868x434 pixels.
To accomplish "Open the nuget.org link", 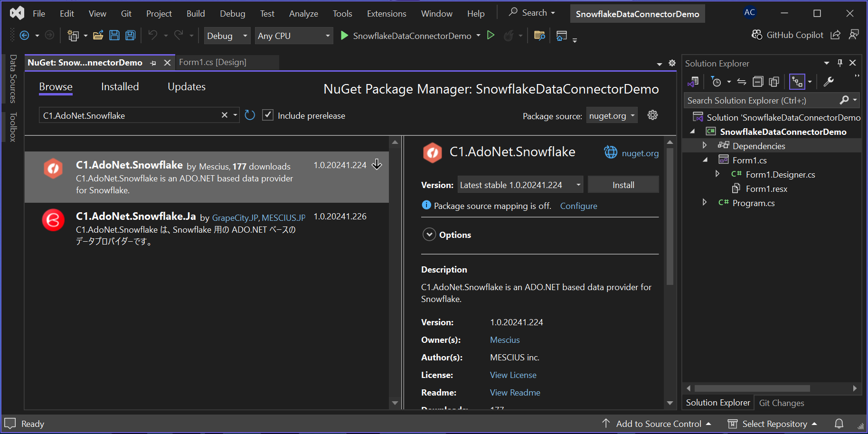I will 640,153.
